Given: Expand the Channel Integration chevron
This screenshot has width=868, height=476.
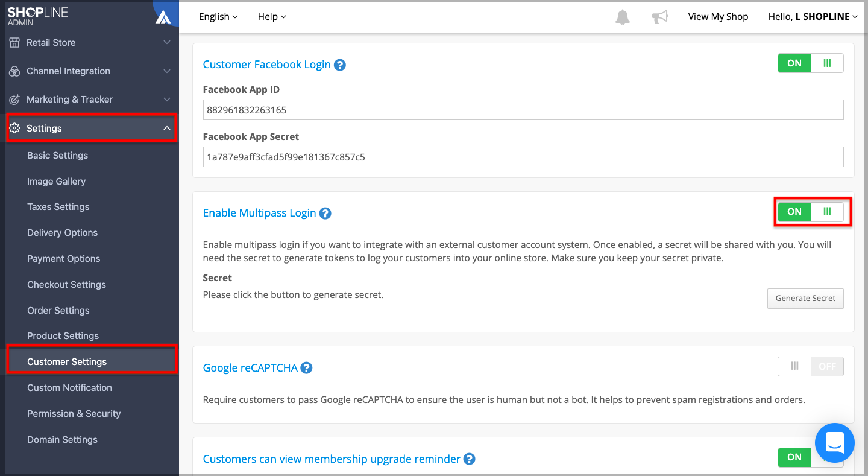Looking at the screenshot, I should [x=167, y=71].
